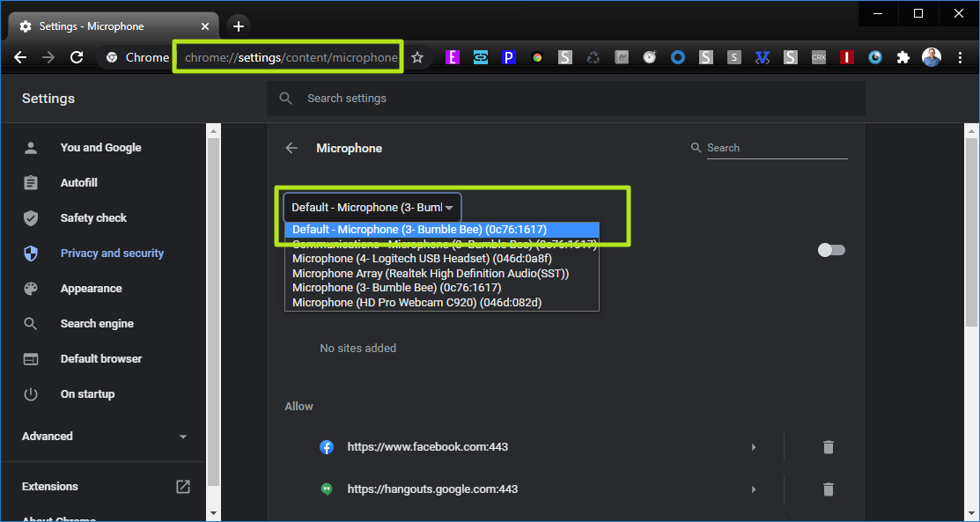The image size is (980, 522).
Task: Delete the hangouts.google.com microphone permission
Action: (829, 489)
